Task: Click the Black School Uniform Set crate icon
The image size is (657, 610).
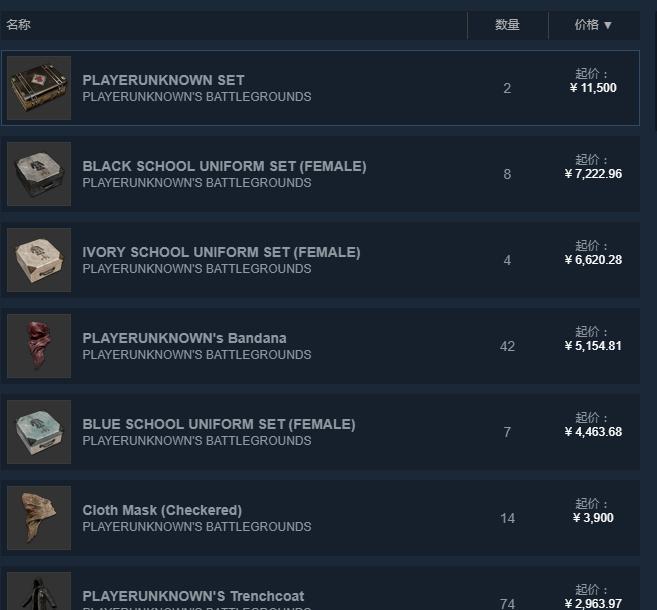Action: coord(39,174)
